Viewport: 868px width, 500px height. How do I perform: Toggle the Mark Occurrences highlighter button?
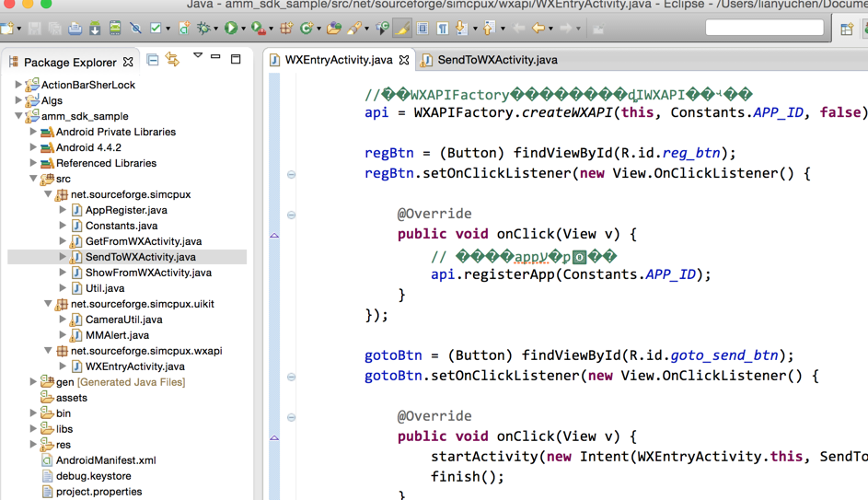tap(402, 29)
